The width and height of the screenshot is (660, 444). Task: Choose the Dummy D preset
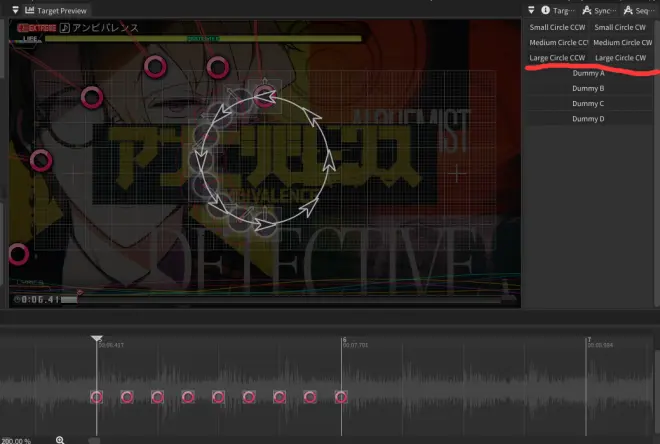[588, 119]
